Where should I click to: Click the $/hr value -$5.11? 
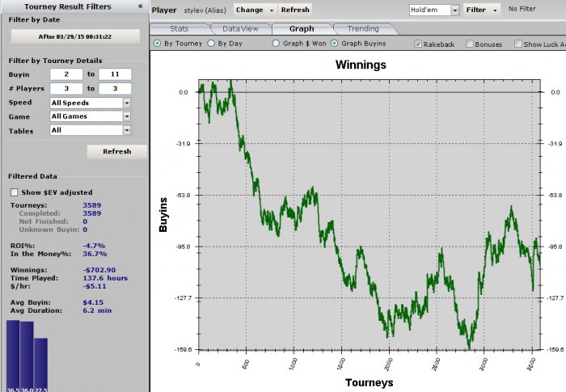click(x=95, y=286)
